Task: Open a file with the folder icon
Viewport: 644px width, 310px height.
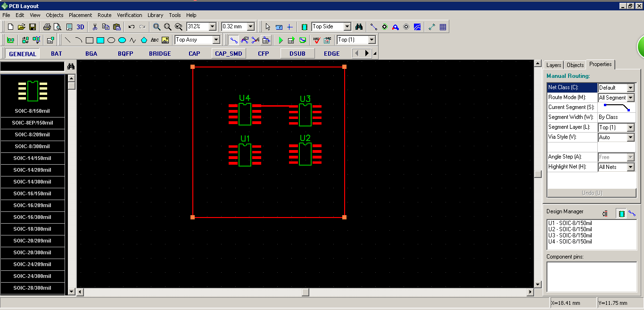Action: tap(21, 27)
